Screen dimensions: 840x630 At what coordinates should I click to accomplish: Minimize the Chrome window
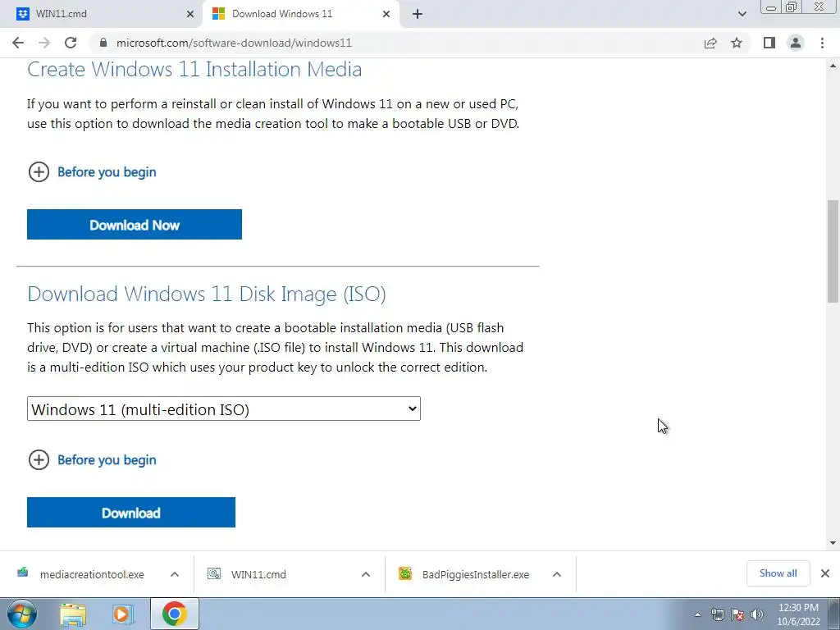771,7
